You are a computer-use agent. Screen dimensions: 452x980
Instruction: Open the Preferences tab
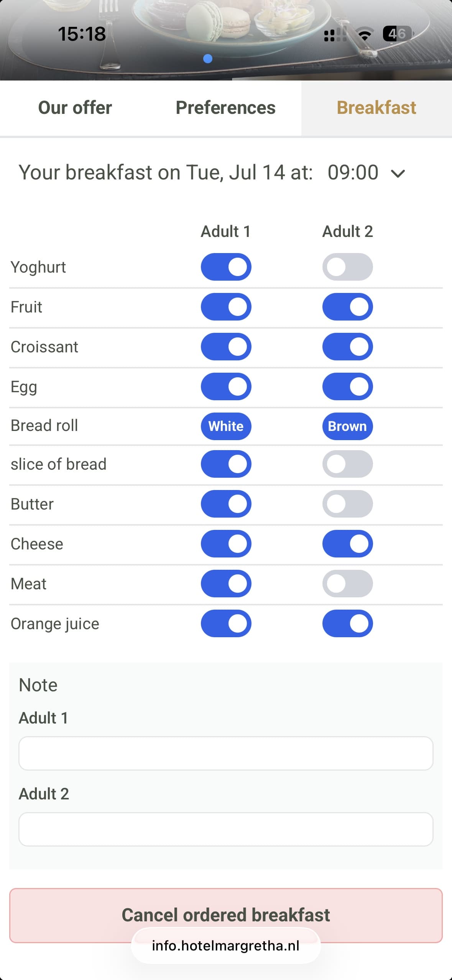(x=226, y=108)
